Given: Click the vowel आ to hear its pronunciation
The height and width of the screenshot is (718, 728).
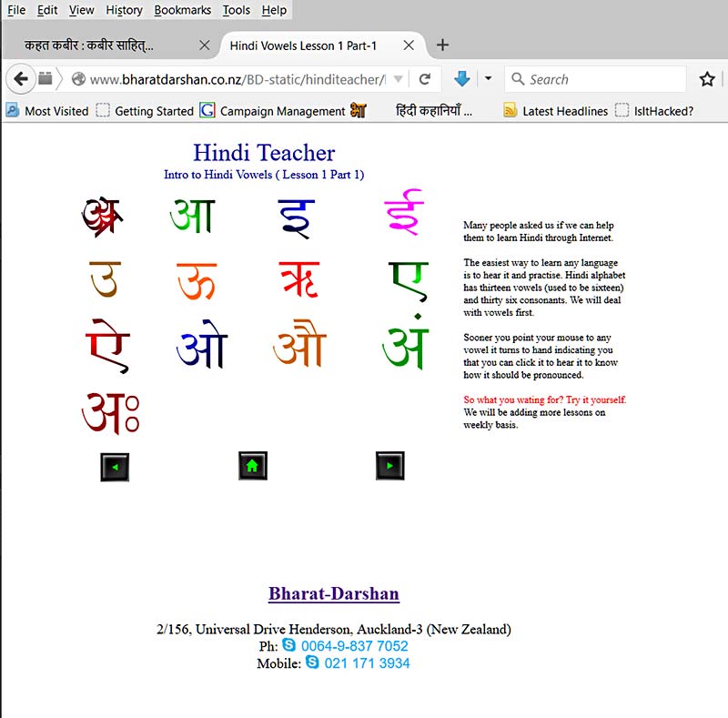Looking at the screenshot, I should [x=190, y=215].
